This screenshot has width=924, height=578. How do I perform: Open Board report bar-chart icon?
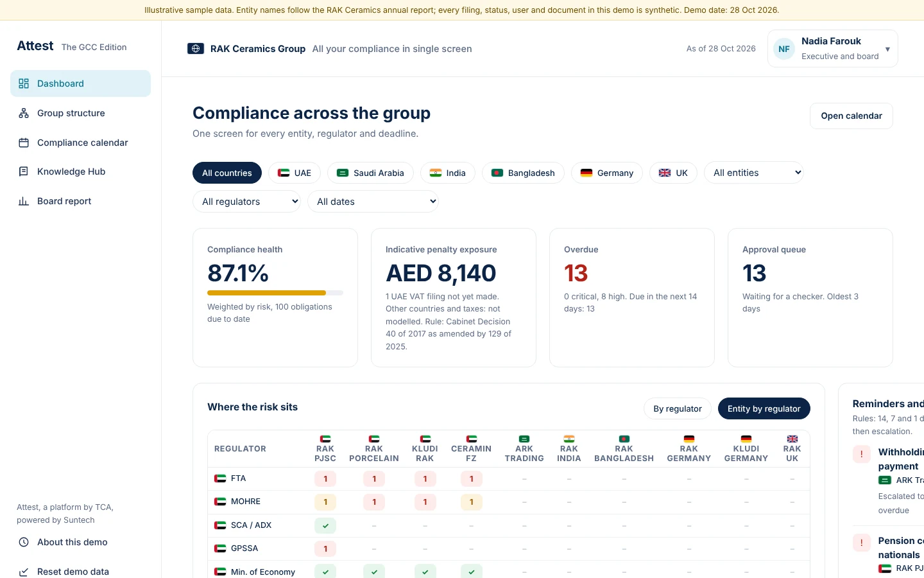pos(24,201)
